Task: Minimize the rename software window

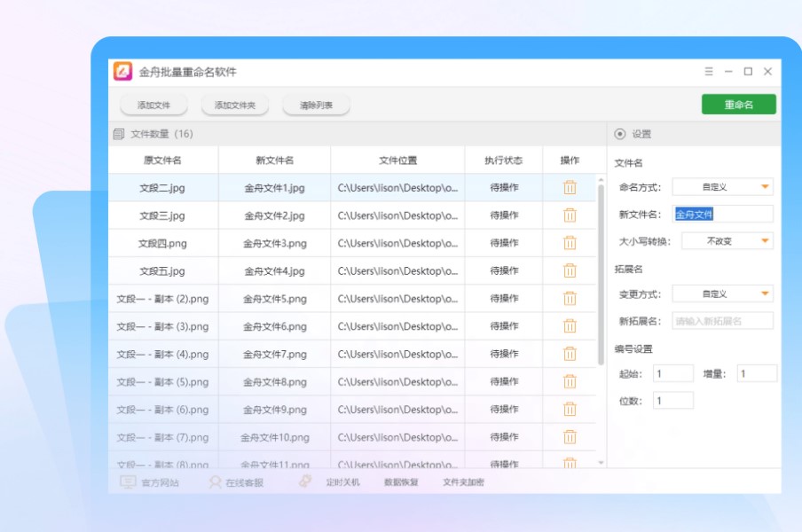Action: click(x=728, y=72)
